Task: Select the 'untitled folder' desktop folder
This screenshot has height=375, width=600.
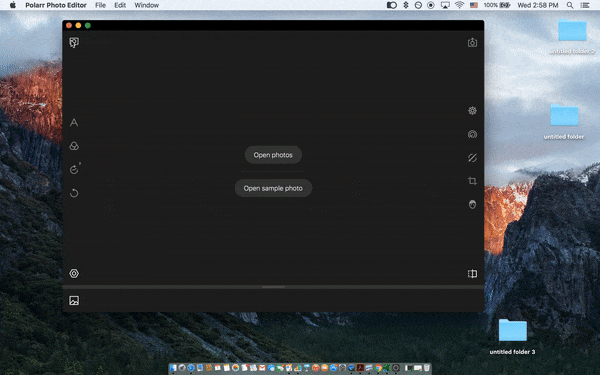Action: [564, 122]
